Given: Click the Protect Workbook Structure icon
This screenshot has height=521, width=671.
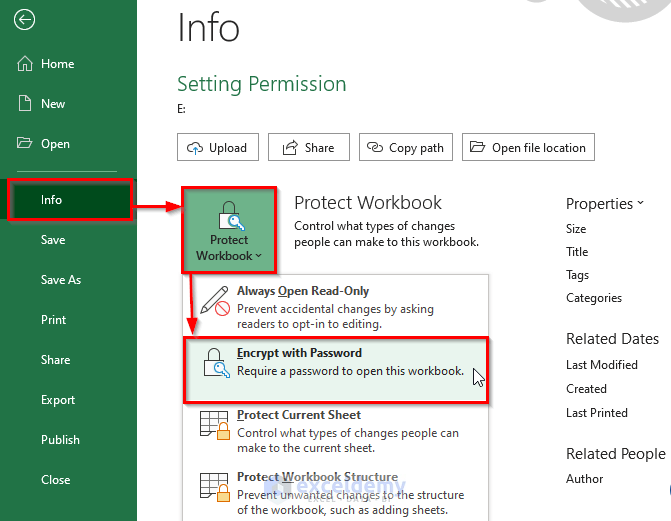Looking at the screenshot, I should [x=215, y=486].
